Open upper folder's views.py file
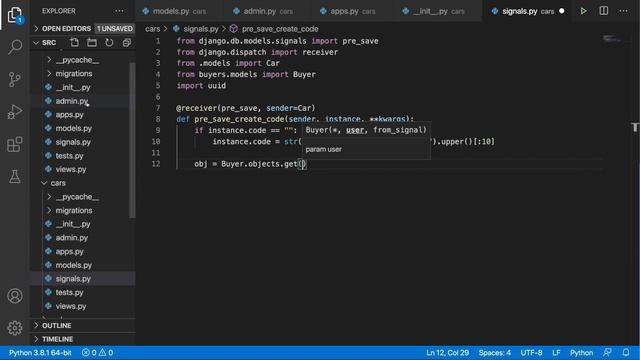Screen dimensions: 640x360 click(x=71, y=169)
